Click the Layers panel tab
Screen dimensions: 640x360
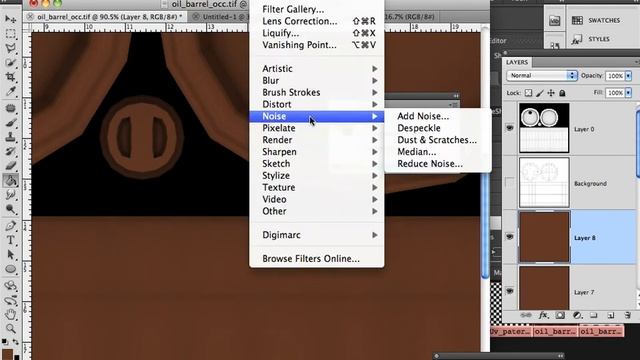517,62
